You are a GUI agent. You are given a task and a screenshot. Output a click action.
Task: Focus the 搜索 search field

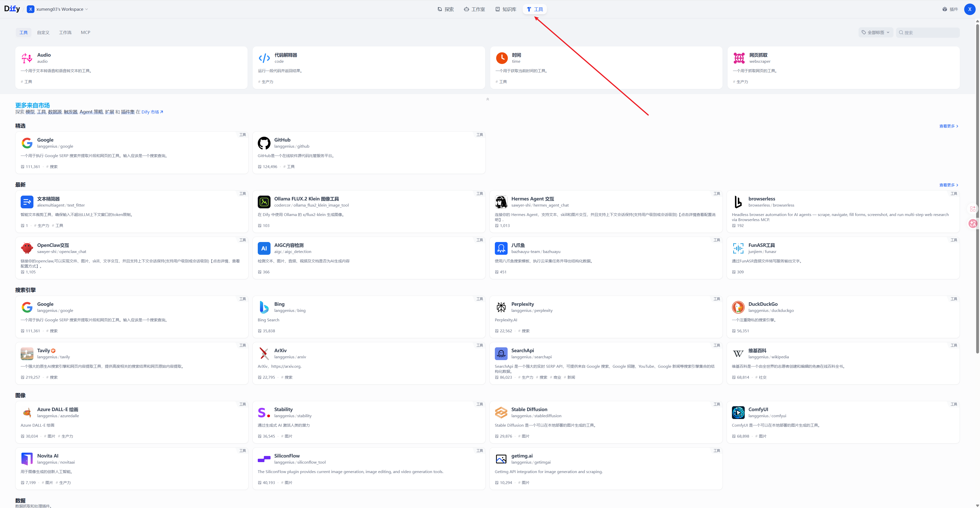[927, 32]
